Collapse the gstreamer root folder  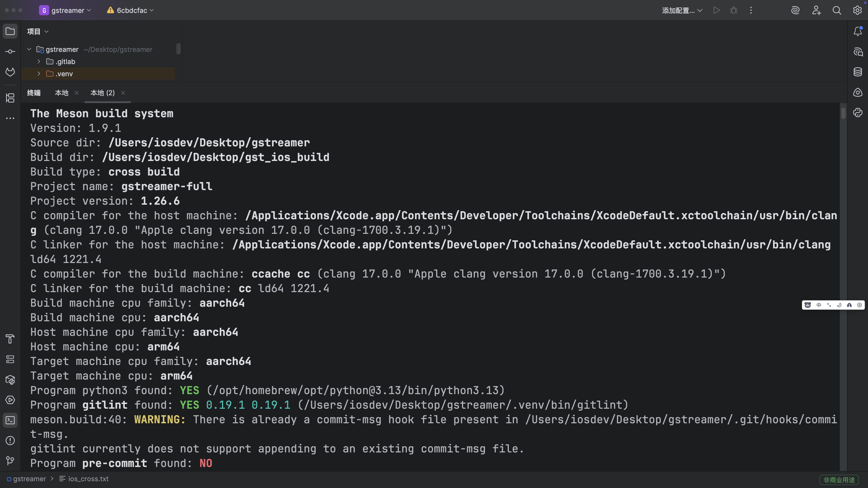point(29,49)
